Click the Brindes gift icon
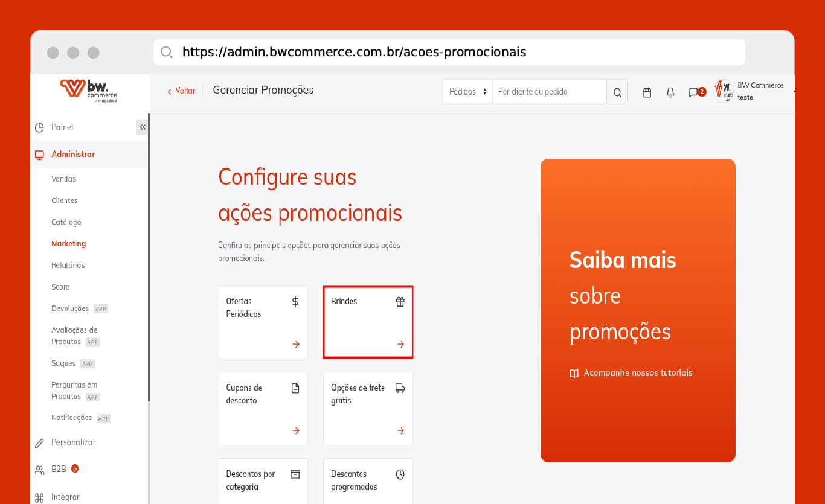 (x=400, y=302)
